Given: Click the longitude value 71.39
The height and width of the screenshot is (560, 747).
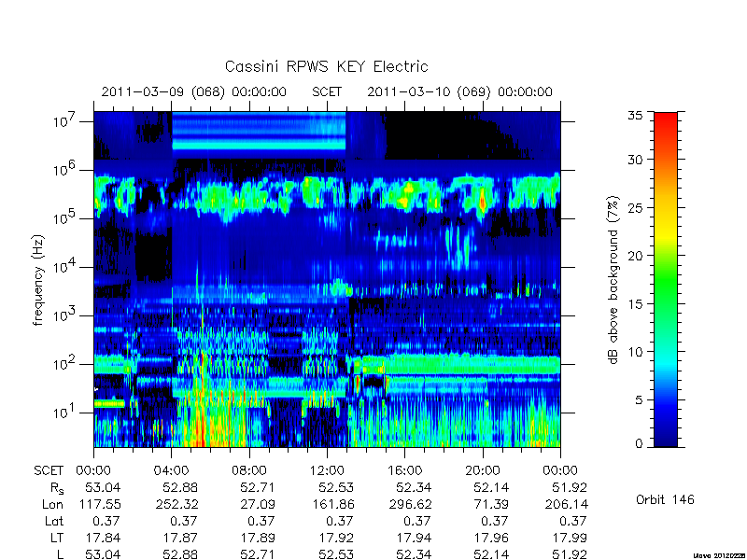Looking at the screenshot, I should [491, 504].
